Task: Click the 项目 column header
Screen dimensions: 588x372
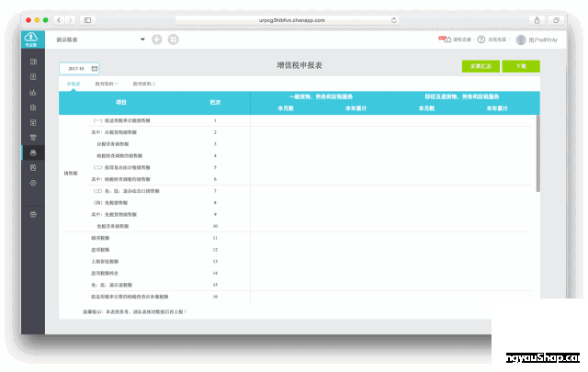Action: tap(121, 102)
